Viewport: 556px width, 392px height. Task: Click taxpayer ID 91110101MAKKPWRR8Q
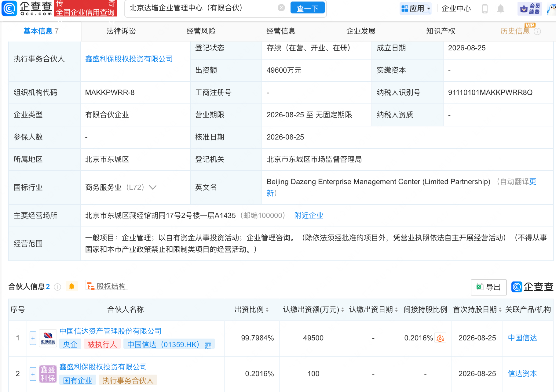pyautogui.click(x=490, y=92)
